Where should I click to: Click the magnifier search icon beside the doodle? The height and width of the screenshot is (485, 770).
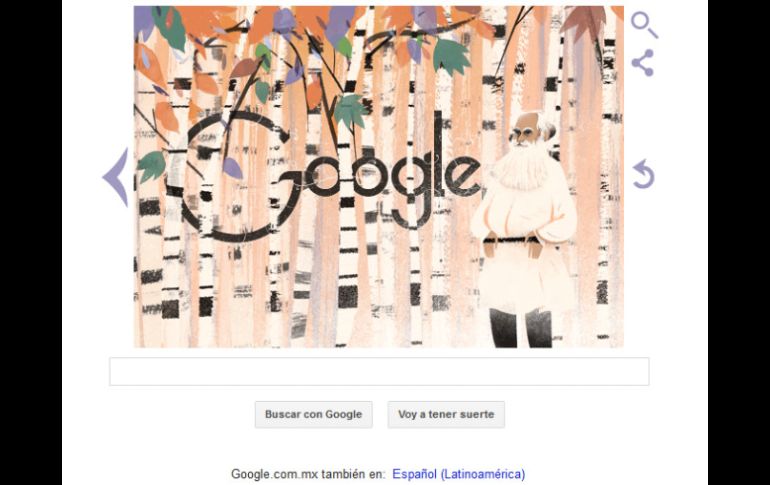pyautogui.click(x=644, y=25)
